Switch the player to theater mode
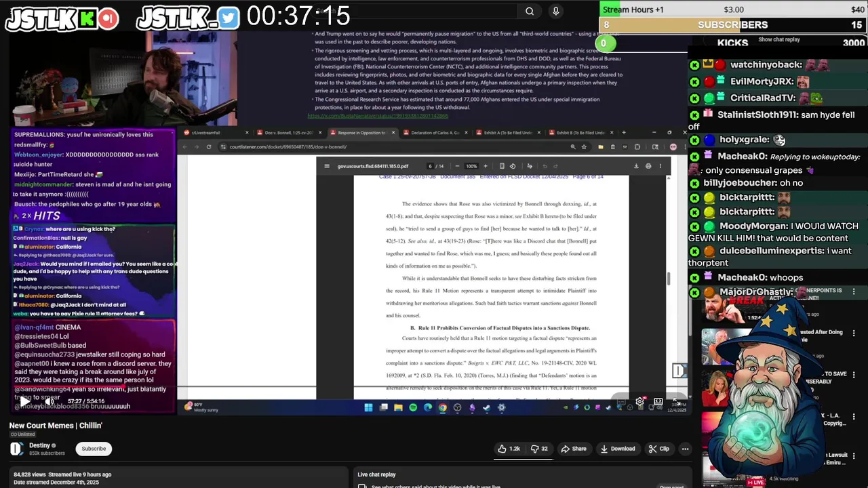The height and width of the screenshot is (488, 868). click(658, 402)
